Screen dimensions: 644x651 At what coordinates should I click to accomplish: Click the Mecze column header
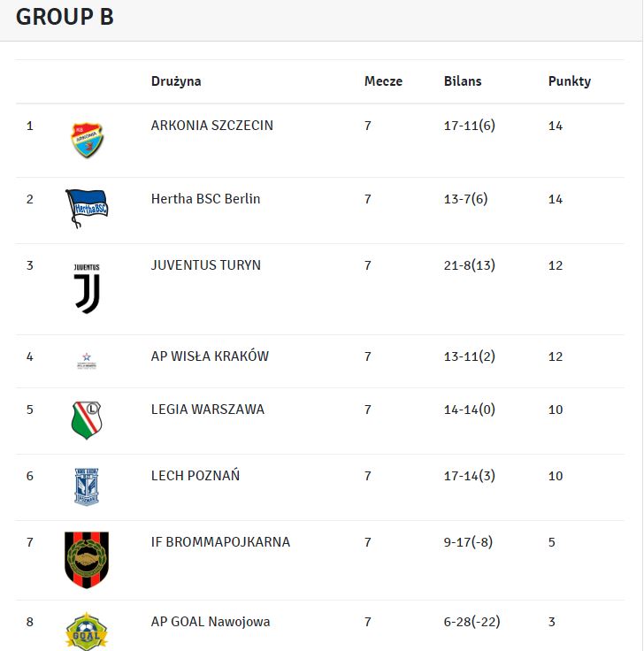[383, 81]
